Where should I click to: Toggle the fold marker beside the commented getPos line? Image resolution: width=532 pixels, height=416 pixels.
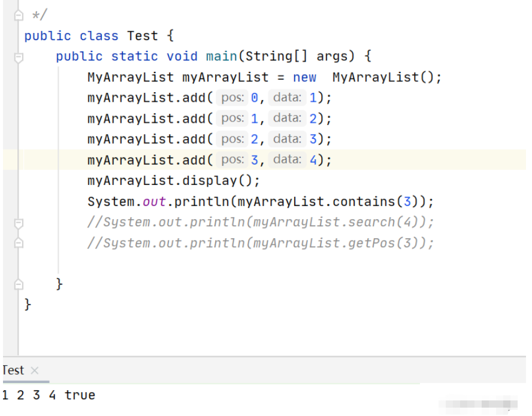pos(19,244)
